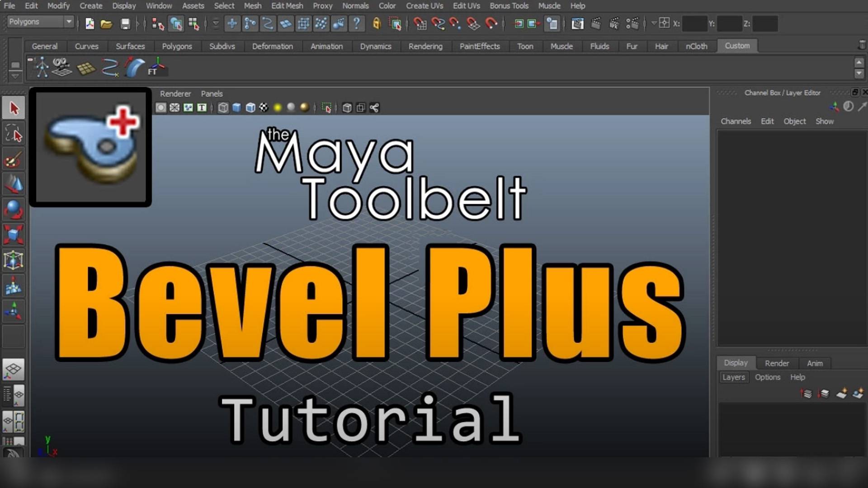This screenshot has height=488, width=868.
Task: Enable snap to grids with the magnet icon
Action: click(x=420, y=23)
